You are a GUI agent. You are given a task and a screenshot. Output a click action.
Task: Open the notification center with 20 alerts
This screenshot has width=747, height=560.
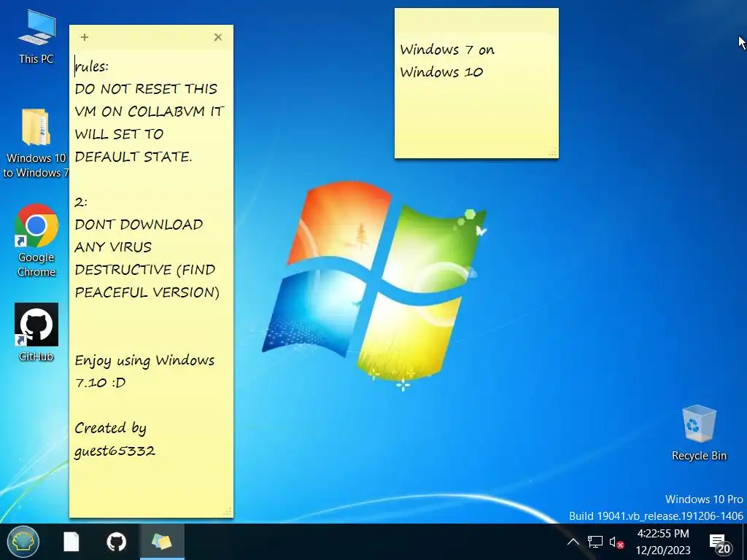[719, 542]
